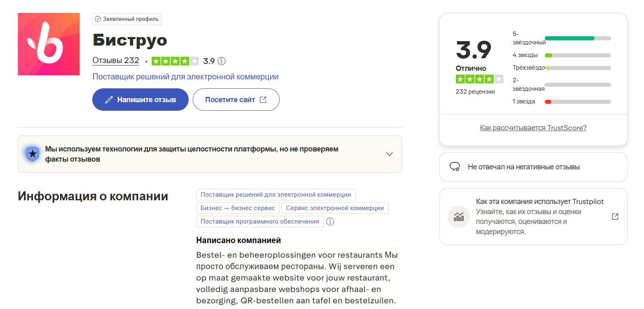Filter reviews by 5-star rating bar
Viewport: 644px width, 309px height.
coord(577,38)
